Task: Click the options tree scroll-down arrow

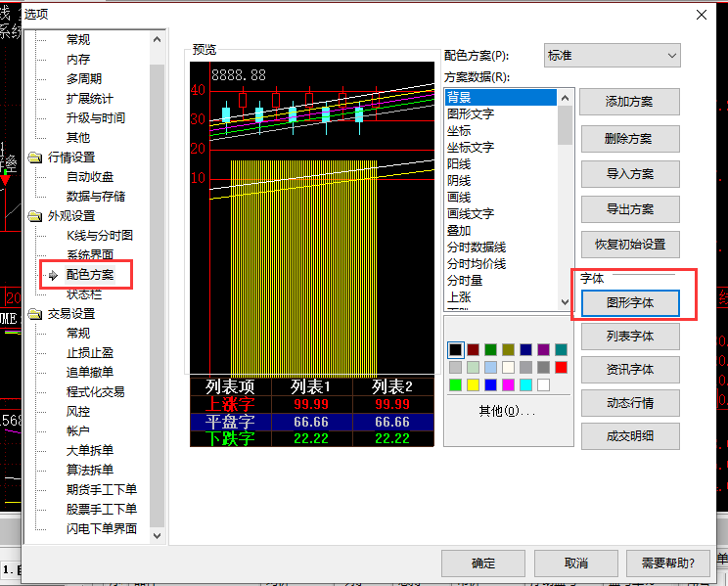Action: point(157,536)
